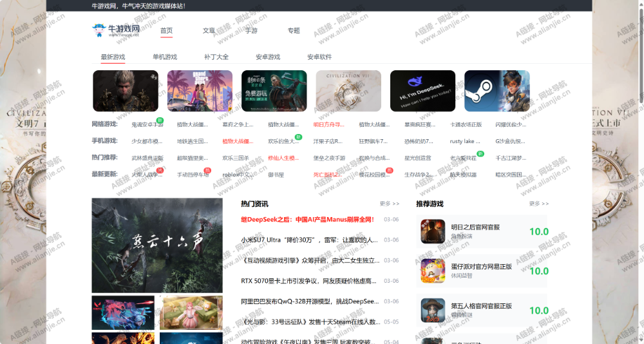The image size is (644, 344).
Task: Open the Black Myth Wukong monkey banner
Action: coord(126,91)
